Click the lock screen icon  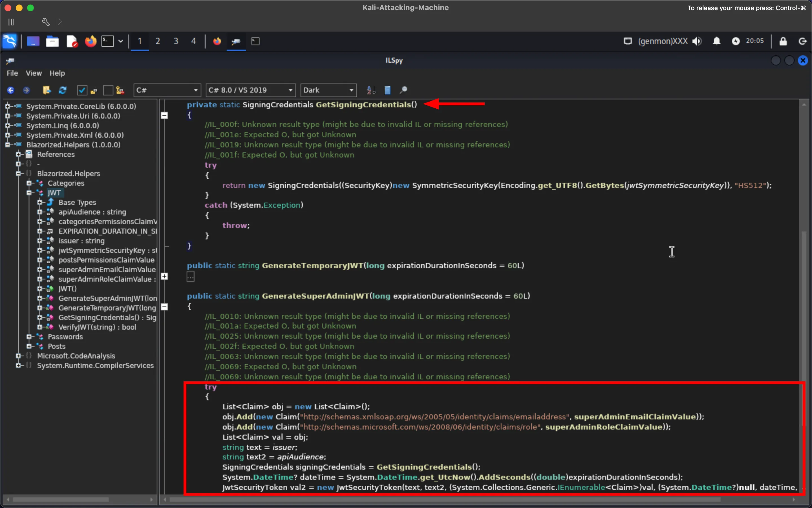coord(783,41)
